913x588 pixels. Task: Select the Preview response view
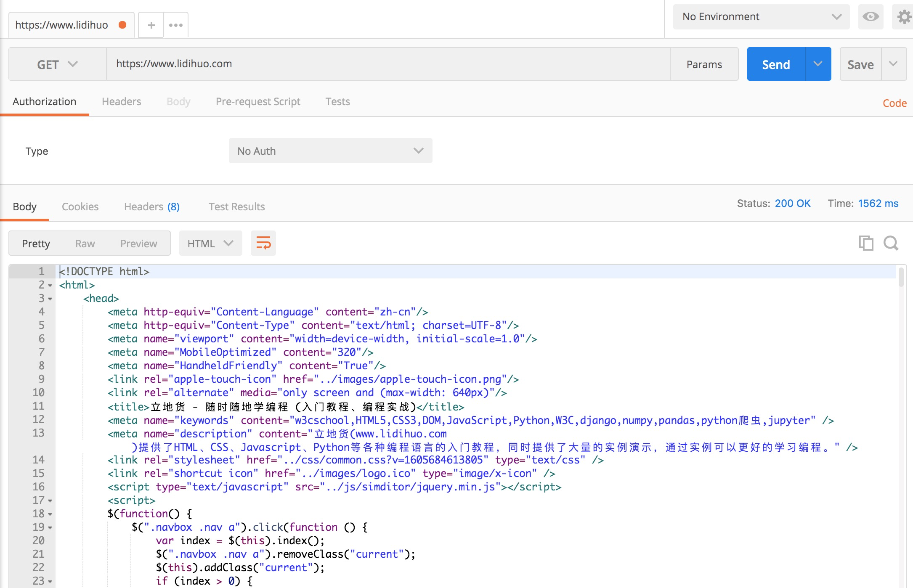[138, 243]
